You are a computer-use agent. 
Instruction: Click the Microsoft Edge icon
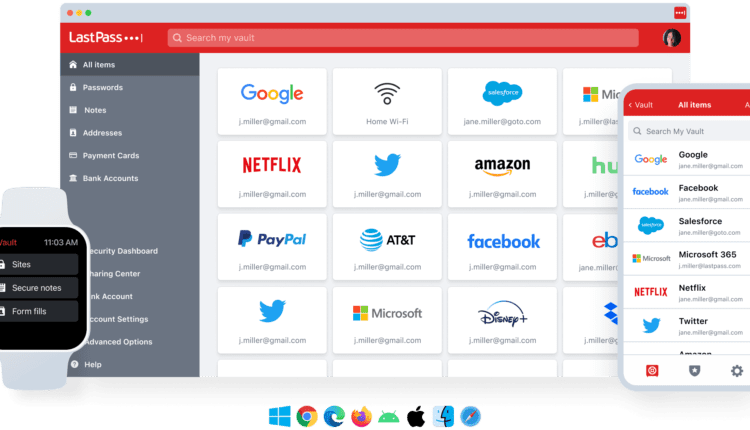coord(334,417)
